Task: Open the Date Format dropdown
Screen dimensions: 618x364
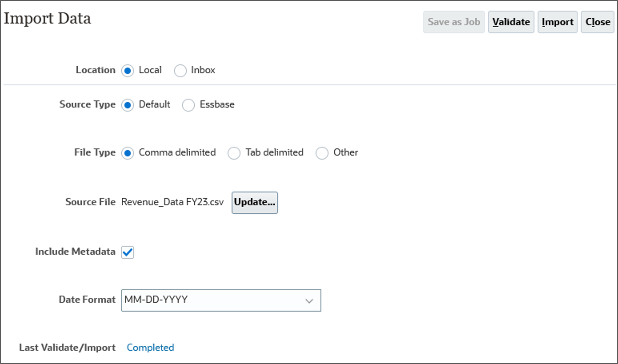Action: point(221,300)
